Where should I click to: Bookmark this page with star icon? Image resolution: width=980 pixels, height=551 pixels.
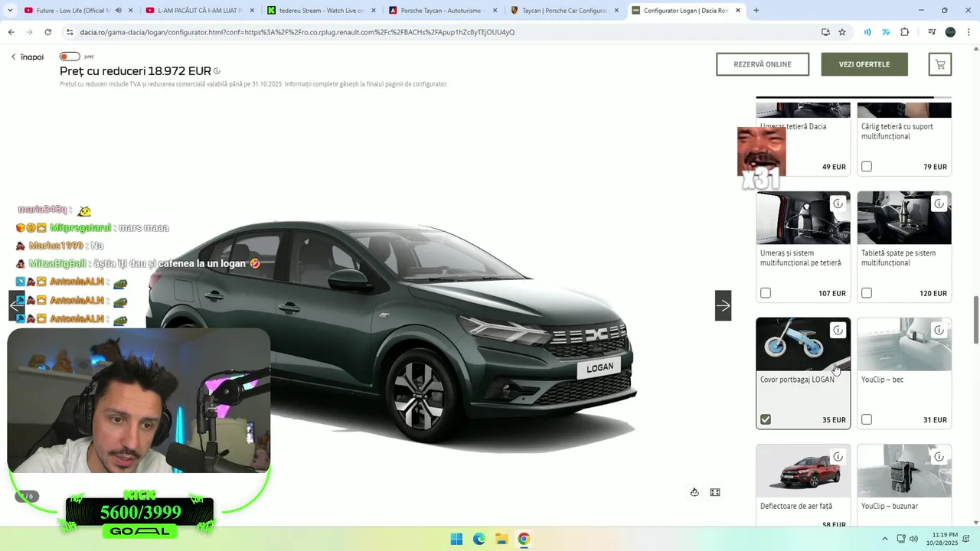(x=842, y=32)
